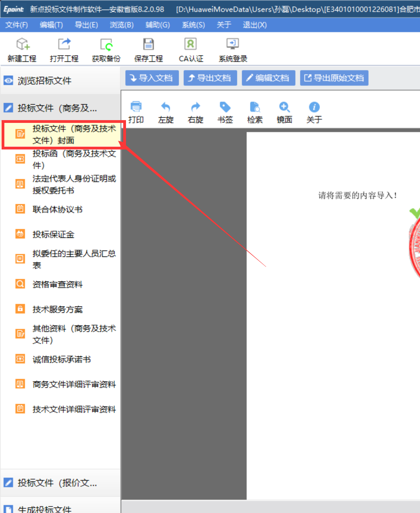Select 投标保证金 in the sidebar

(53, 234)
